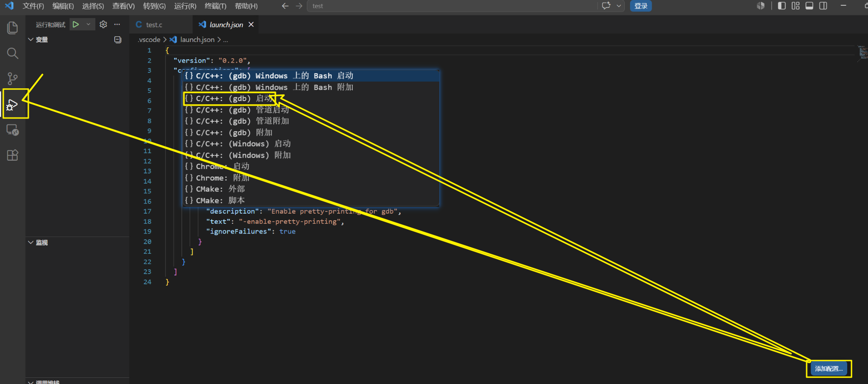The image size is (868, 384).
Task: Select Chrome: 启动 snippet
Action: click(x=311, y=166)
